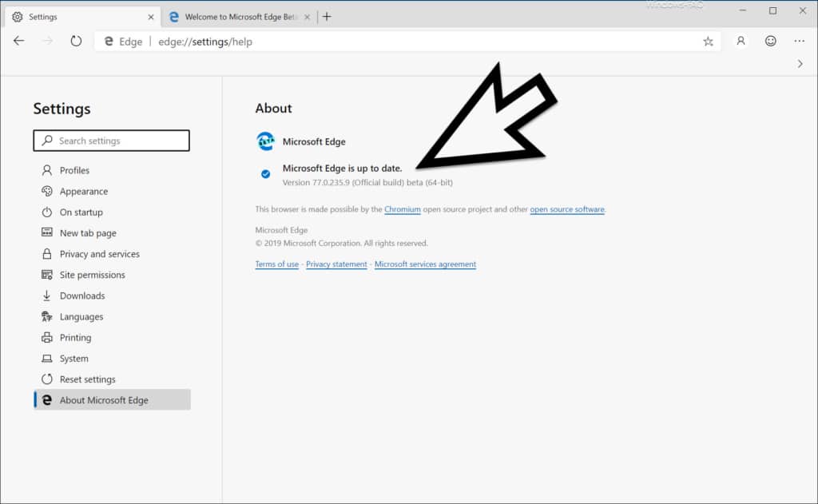Click the favorites star in the address bar

coord(708,41)
